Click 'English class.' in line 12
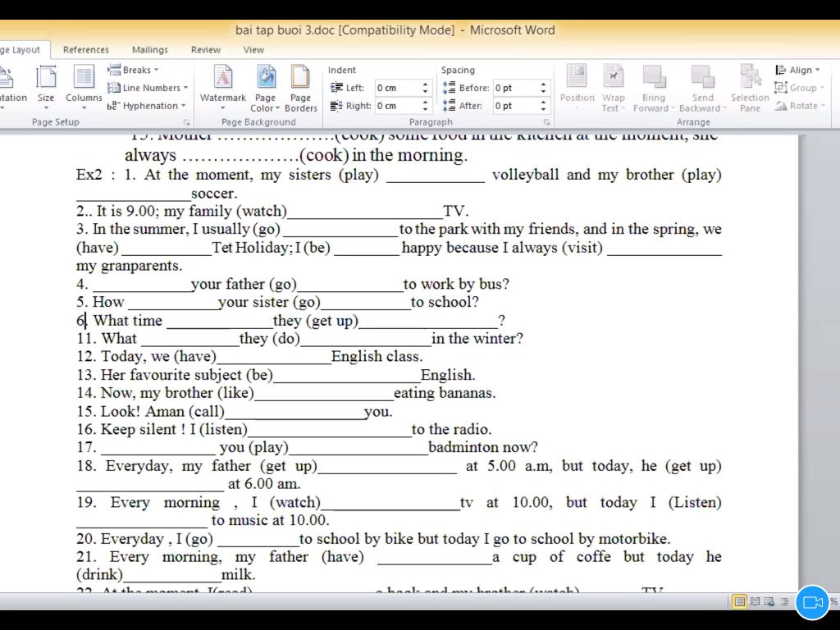Screen dimensions: 840x630 click(x=377, y=356)
